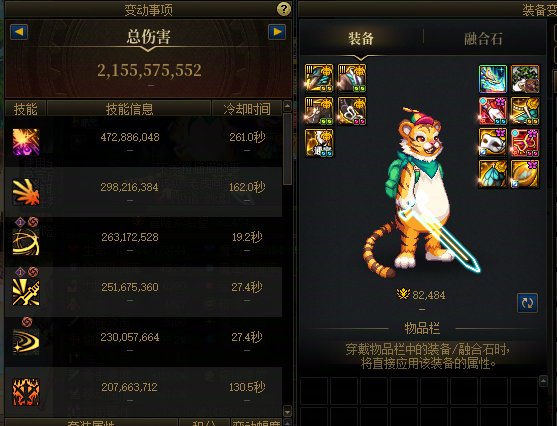
Task: Click the first empty inventory slot
Action: tap(314, 391)
